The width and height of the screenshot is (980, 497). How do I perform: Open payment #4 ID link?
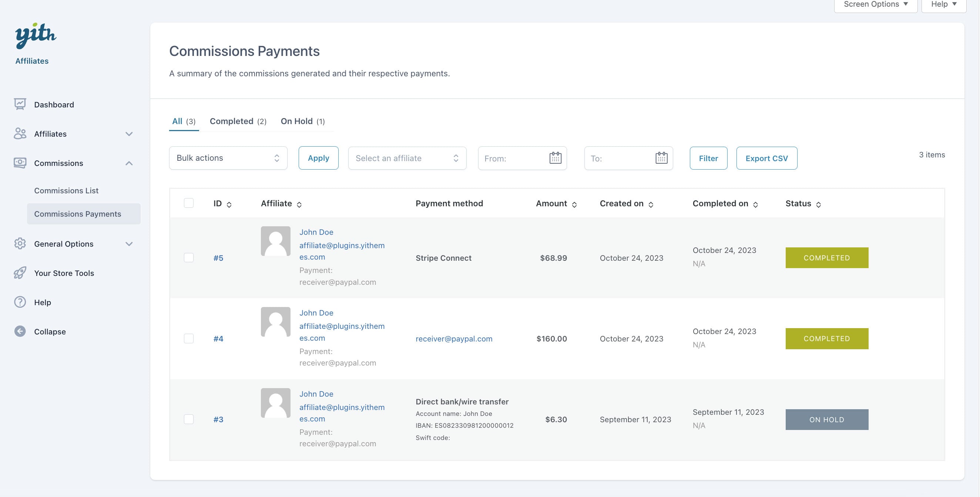[218, 339]
